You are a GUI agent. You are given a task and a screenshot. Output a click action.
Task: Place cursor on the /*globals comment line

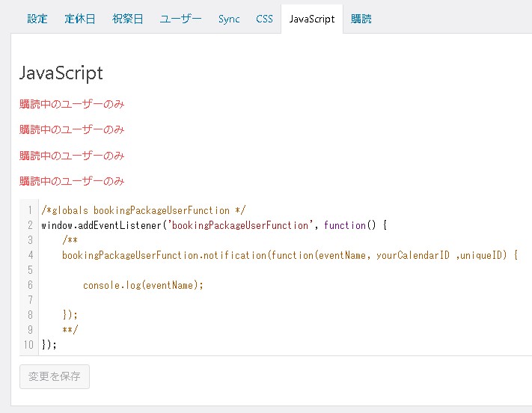coord(144,210)
